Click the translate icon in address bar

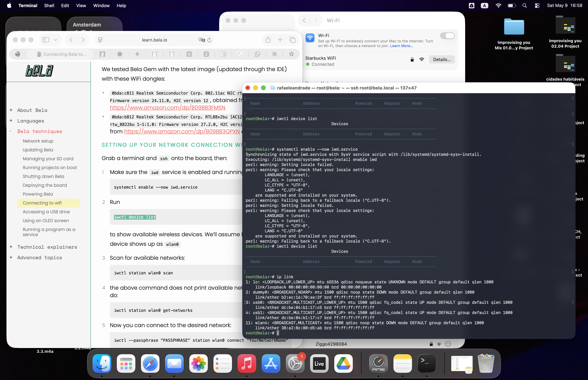click(x=202, y=40)
